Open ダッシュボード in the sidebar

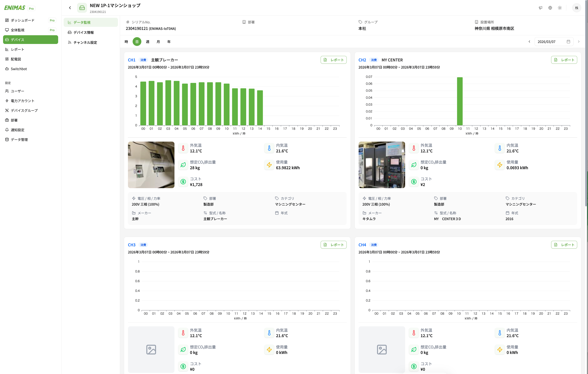click(x=31, y=20)
